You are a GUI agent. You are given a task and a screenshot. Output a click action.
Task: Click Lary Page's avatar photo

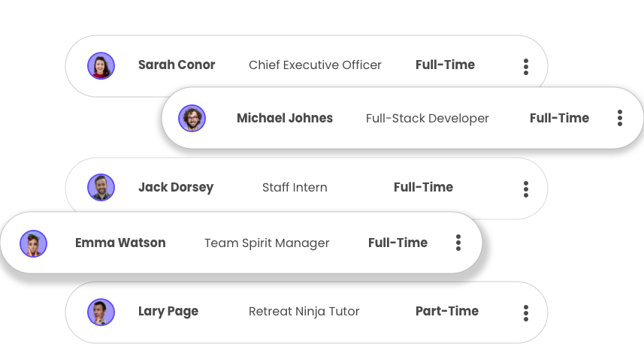click(x=101, y=312)
